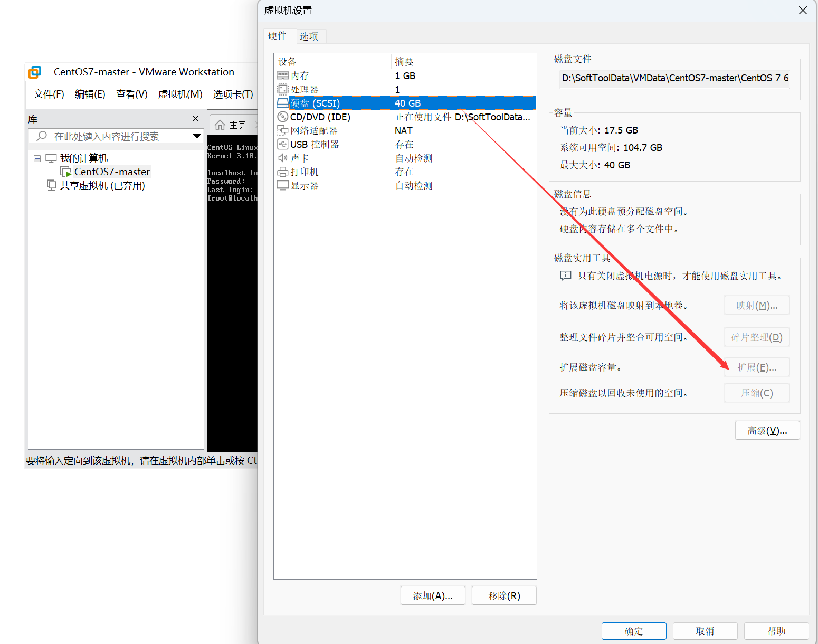Click the USB controller icon
The width and height of the screenshot is (818, 644).
click(283, 145)
